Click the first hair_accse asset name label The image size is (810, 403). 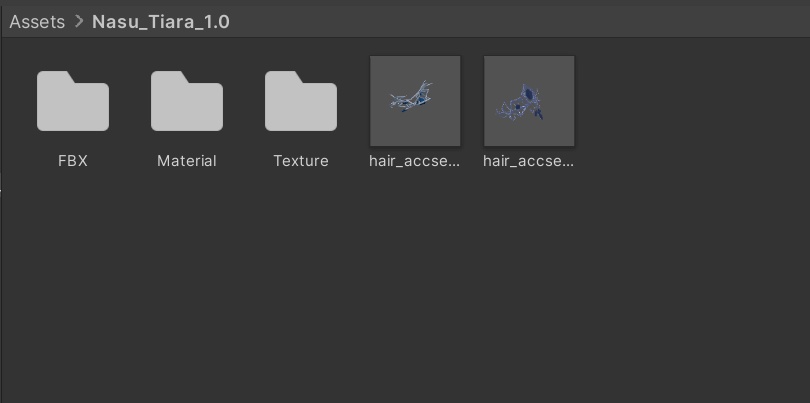415,161
